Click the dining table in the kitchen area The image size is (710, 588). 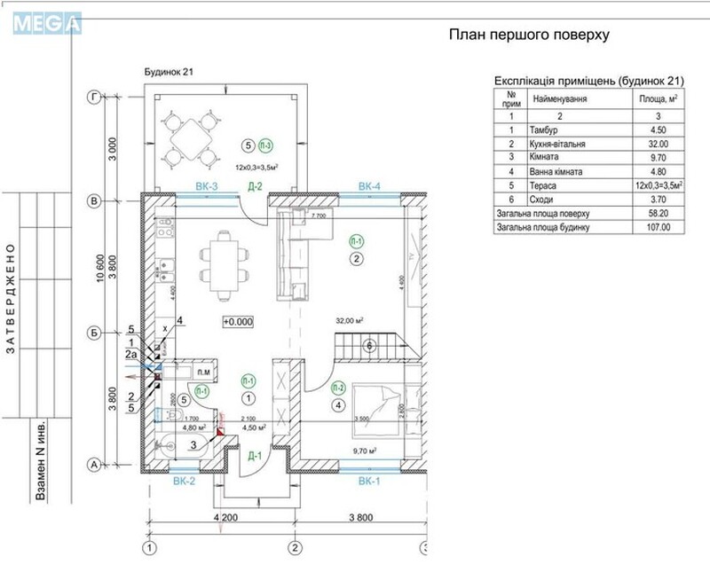224,266
